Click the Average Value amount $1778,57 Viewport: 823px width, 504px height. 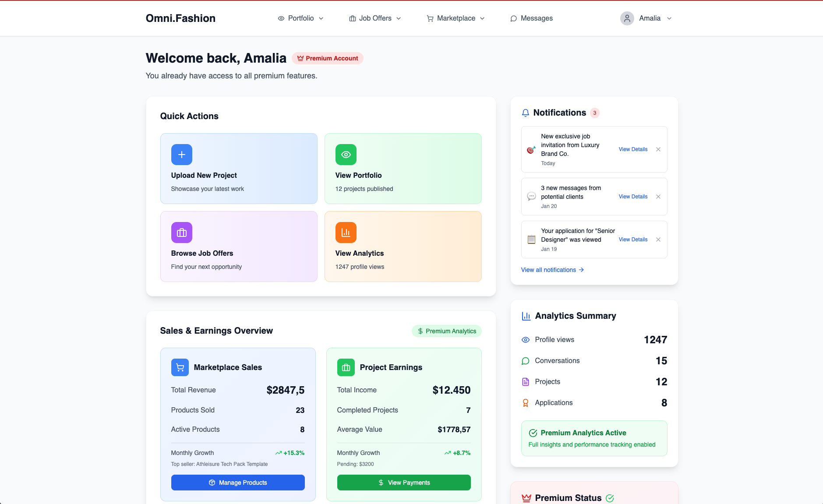coord(454,430)
